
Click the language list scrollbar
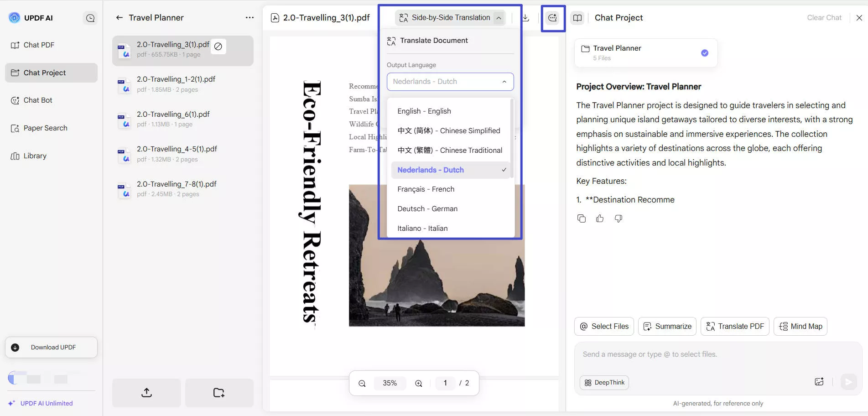[x=512, y=139]
